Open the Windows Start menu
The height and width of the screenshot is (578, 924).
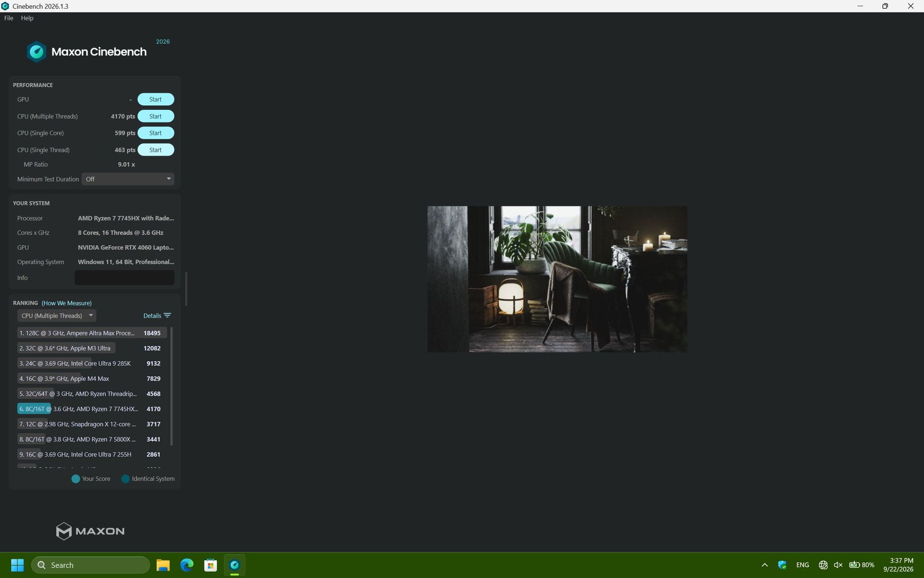tap(17, 565)
